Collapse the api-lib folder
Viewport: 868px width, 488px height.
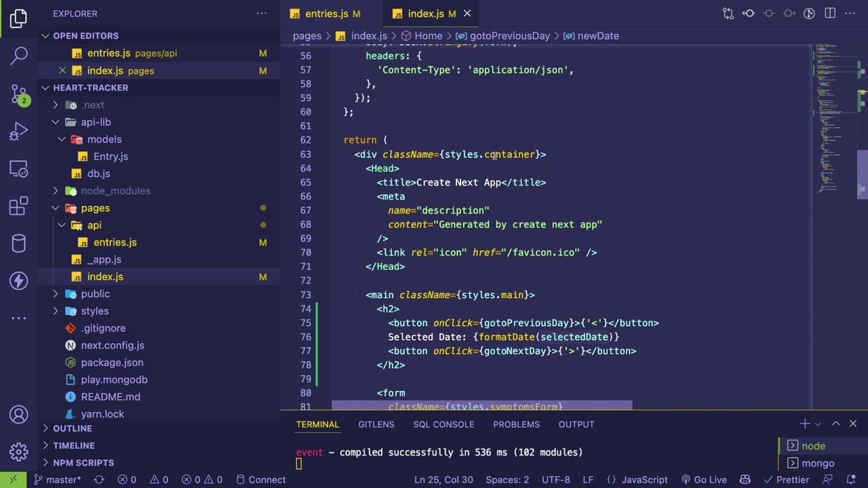[x=96, y=122]
